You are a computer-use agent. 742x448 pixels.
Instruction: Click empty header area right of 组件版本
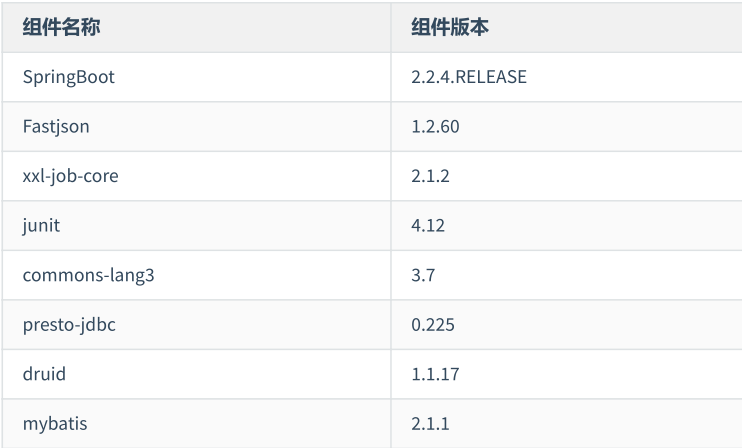click(620, 28)
